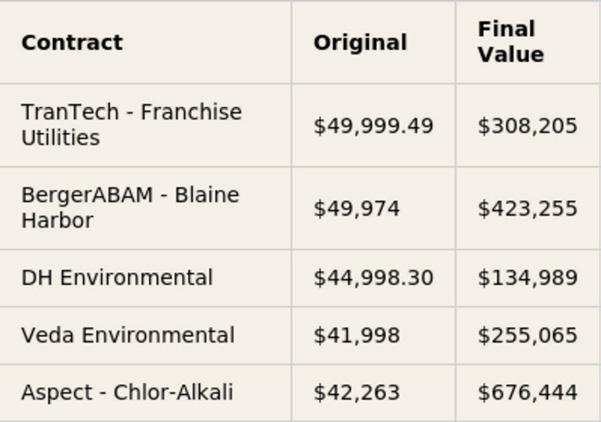Image resolution: width=601 pixels, height=422 pixels.
Task: Select the DH Environmental contract cell
Action: [117, 278]
